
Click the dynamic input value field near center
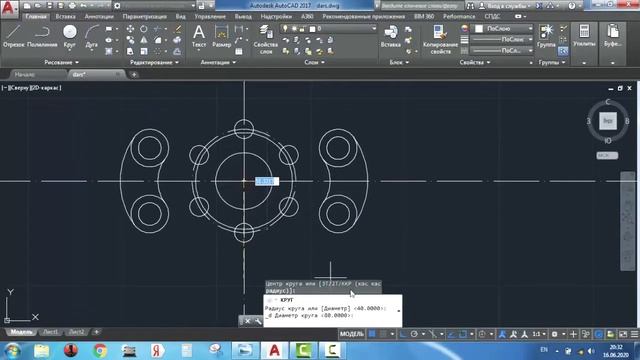pyautogui.click(x=267, y=181)
